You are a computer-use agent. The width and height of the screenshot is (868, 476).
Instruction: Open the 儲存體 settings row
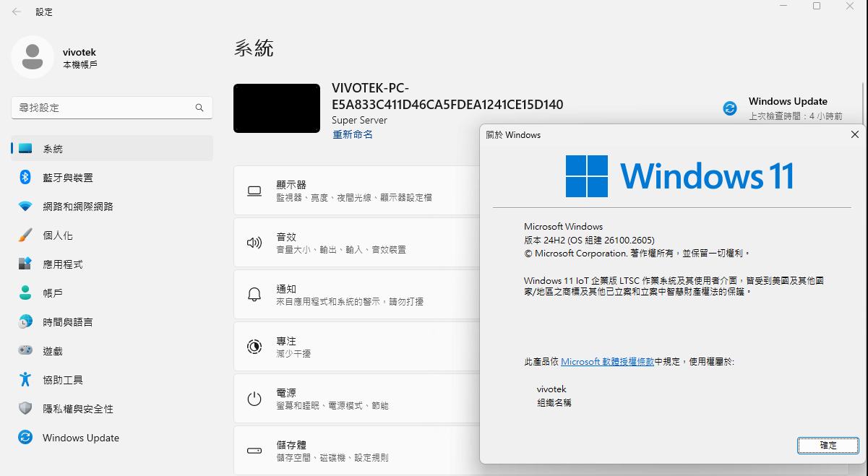point(357,451)
